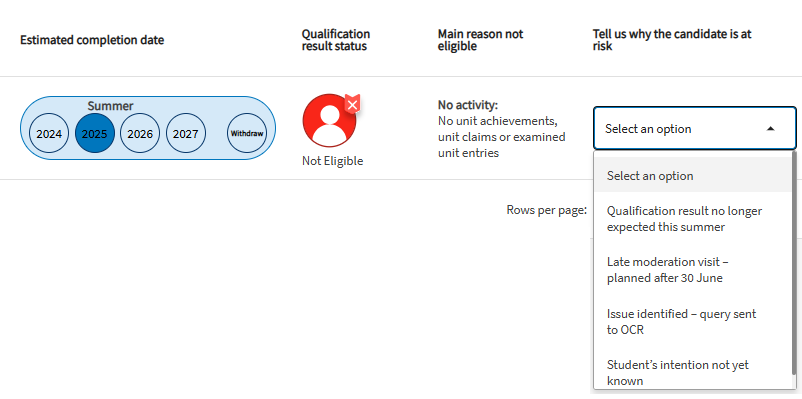
Task: Select 'Late moderation visit – planned after 30 June'
Action: [x=693, y=270]
